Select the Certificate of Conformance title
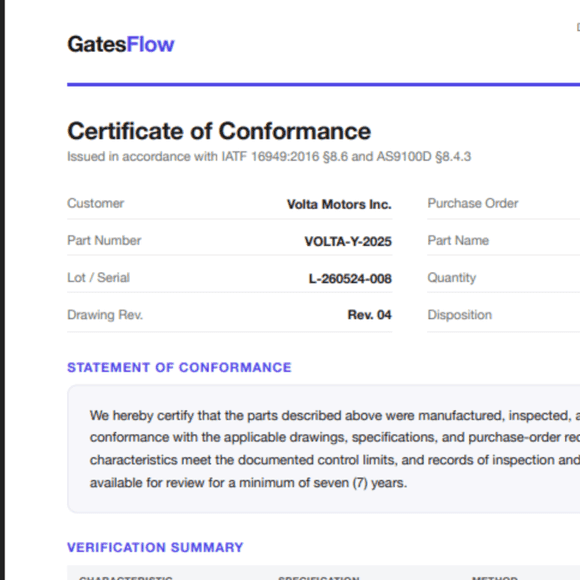The width and height of the screenshot is (580, 580). [x=219, y=131]
